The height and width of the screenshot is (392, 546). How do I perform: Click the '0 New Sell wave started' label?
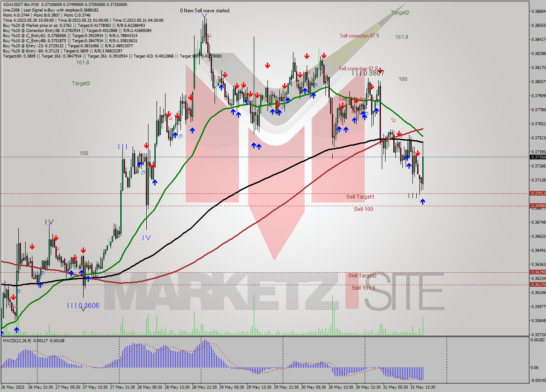(204, 11)
